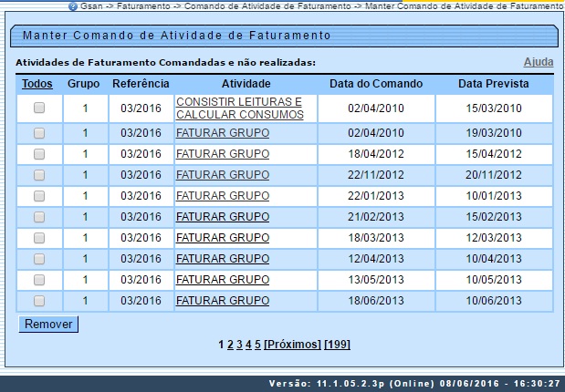Click the blue help icon beside Gsan breadcrumb
The image size is (565, 392).
click(x=73, y=6)
